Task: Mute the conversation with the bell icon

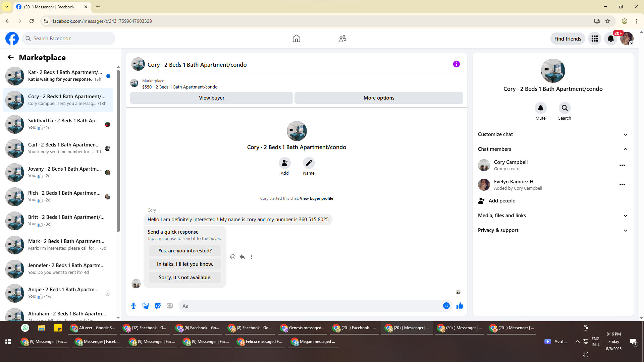Action: [540, 108]
